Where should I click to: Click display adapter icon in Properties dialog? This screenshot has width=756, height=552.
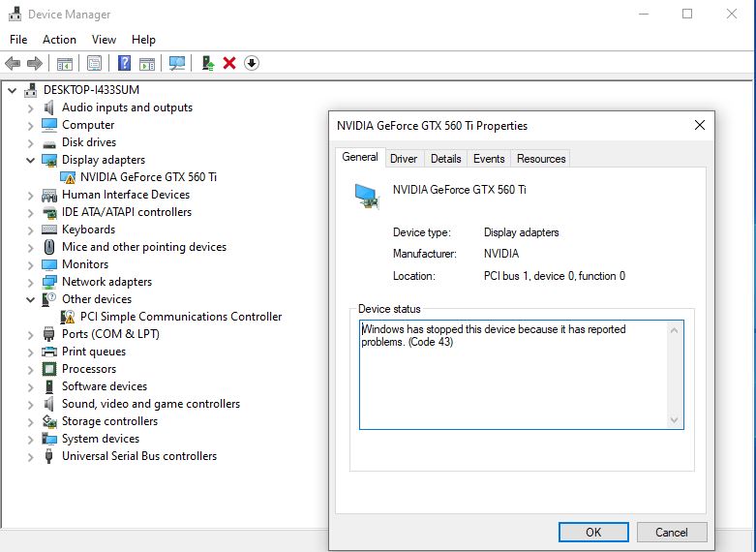pos(367,196)
